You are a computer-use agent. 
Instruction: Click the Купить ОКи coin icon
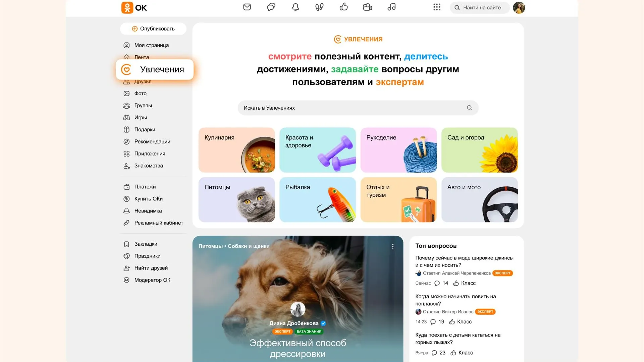[x=126, y=199]
